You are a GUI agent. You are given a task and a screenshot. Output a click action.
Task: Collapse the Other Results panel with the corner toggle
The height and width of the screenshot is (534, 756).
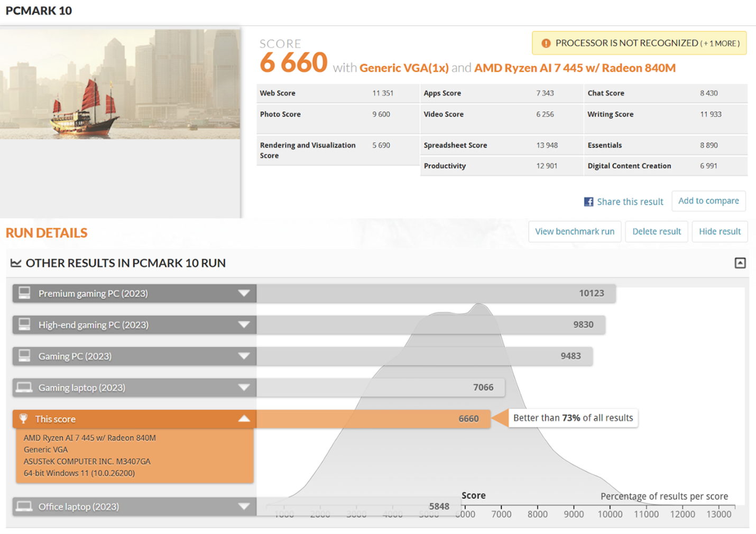point(740,263)
